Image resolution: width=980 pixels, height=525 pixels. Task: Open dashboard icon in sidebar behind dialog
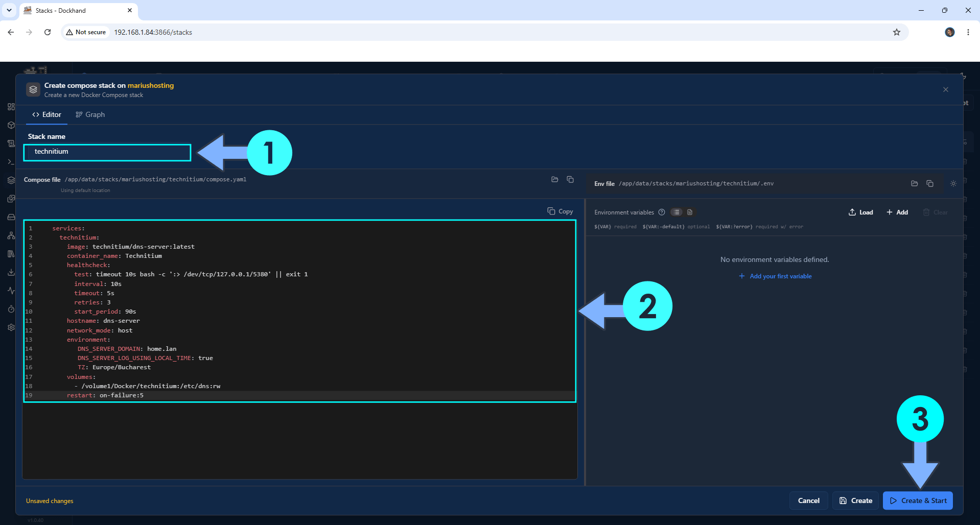point(11,107)
